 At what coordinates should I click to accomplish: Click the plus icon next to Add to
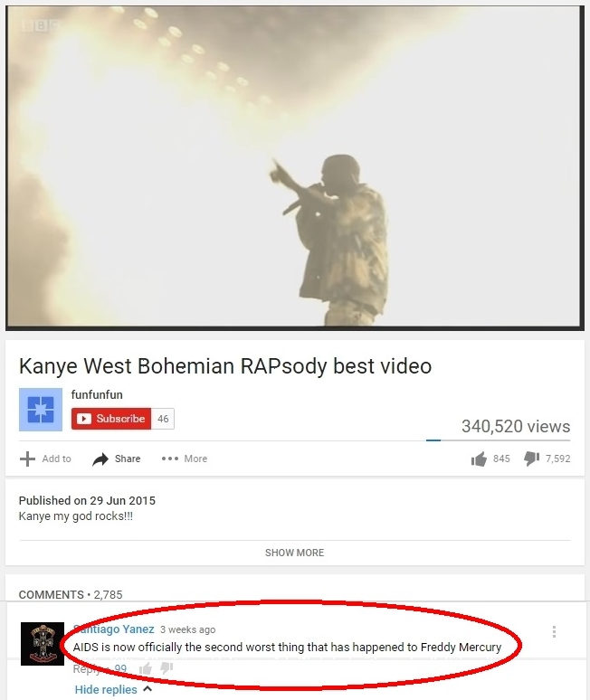pos(27,459)
